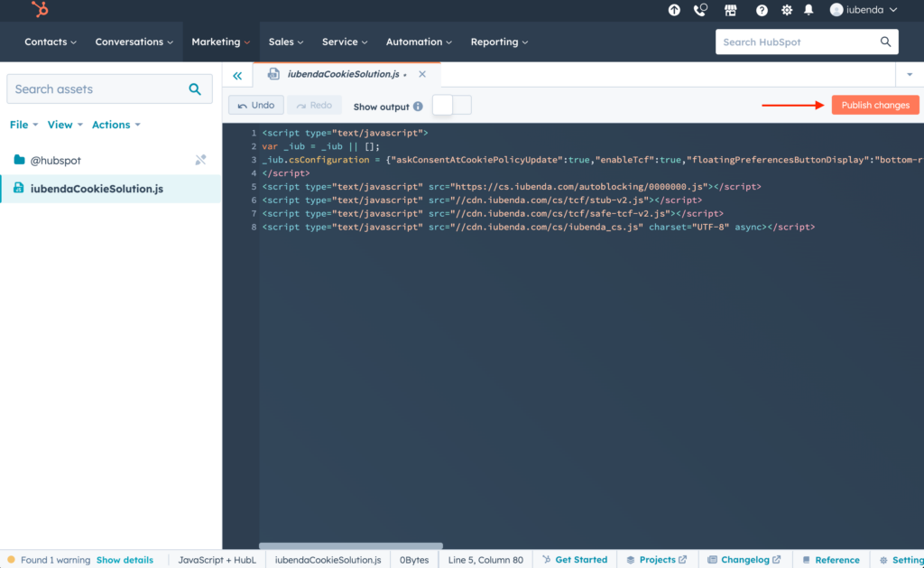924x568 pixels.
Task: Show details for the found warning
Action: tap(125, 559)
